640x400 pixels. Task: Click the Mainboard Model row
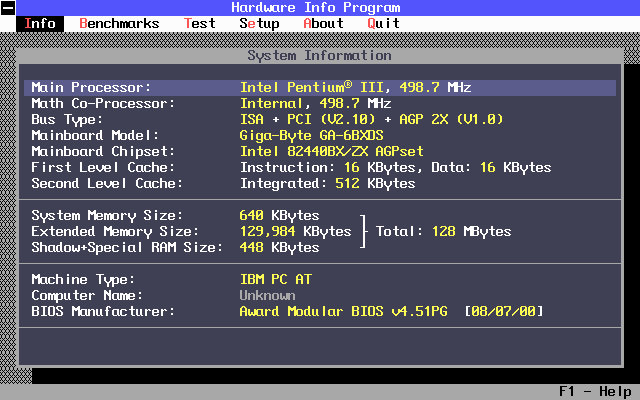click(320, 135)
